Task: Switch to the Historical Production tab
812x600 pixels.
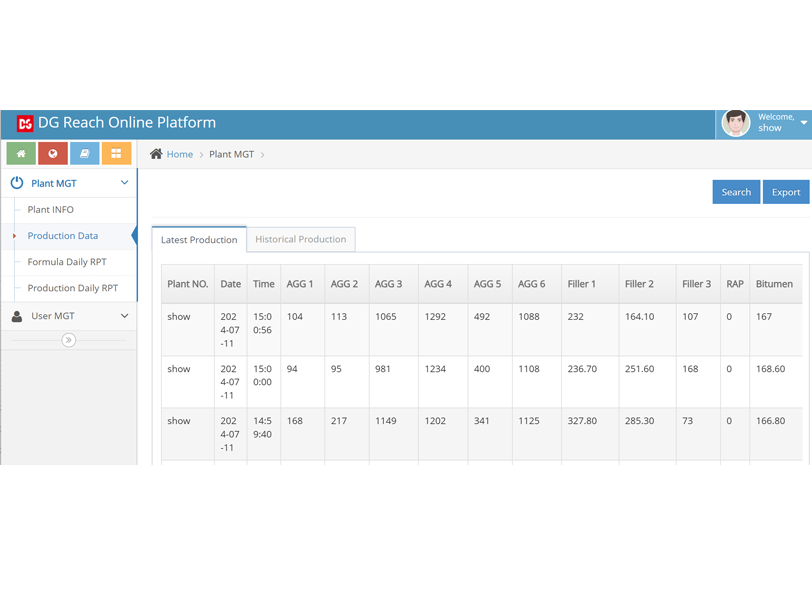Action: [300, 239]
